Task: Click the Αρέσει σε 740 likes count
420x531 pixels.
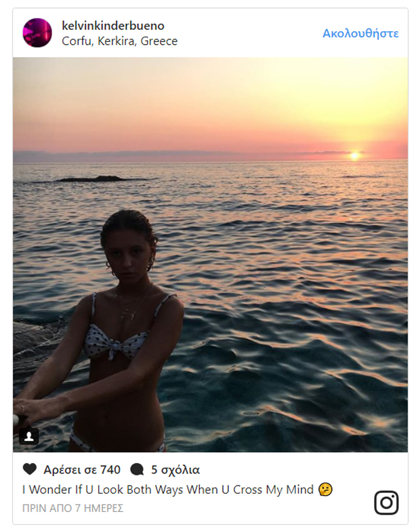Action: [x=82, y=470]
